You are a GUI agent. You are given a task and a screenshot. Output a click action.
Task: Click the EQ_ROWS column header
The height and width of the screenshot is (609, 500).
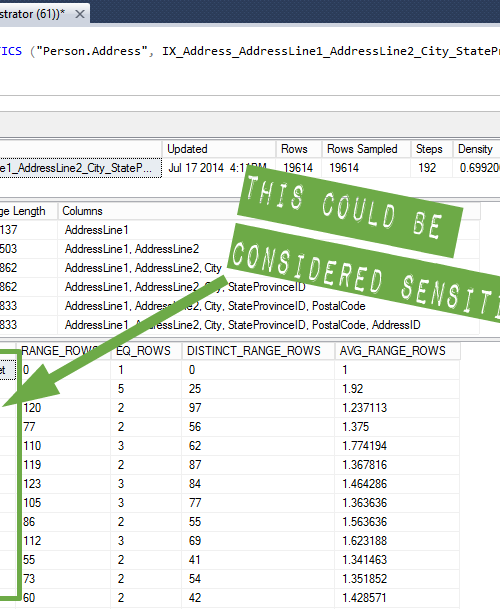[x=146, y=351]
